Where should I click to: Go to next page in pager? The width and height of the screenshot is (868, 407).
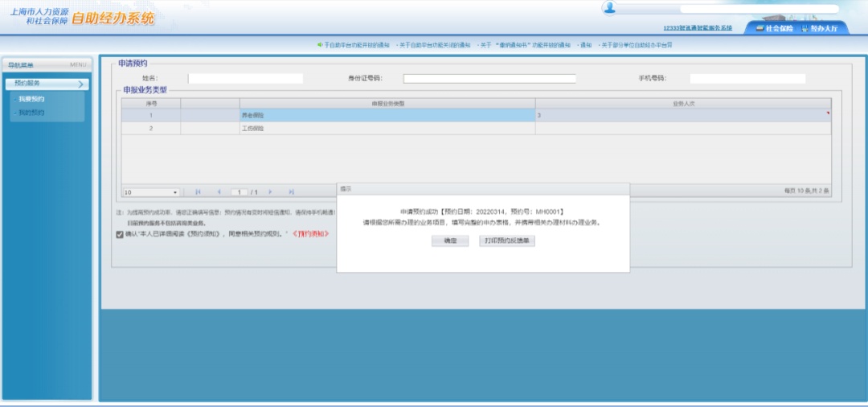271,192
